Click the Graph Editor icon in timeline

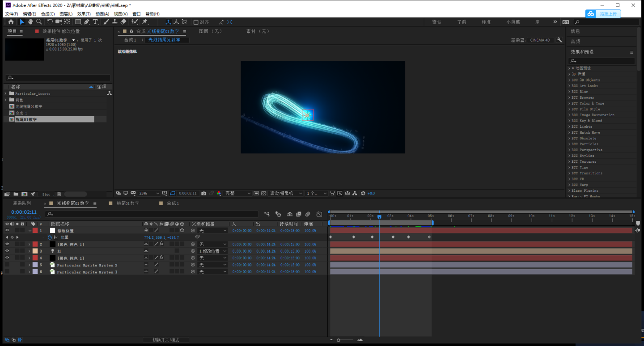pyautogui.click(x=319, y=214)
